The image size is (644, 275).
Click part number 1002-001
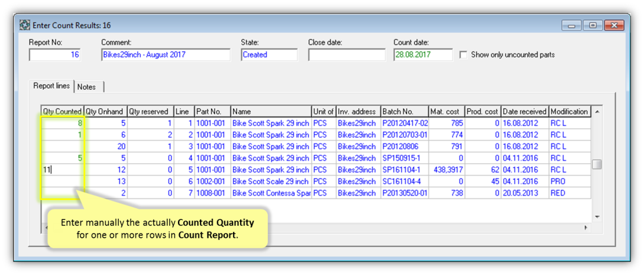point(212,182)
